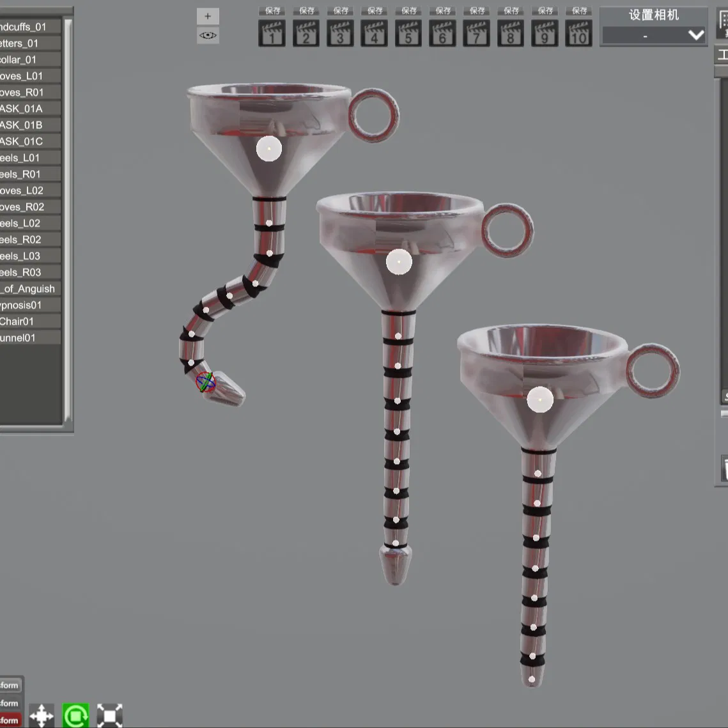Toggle the eye visibility button

pos(208,35)
